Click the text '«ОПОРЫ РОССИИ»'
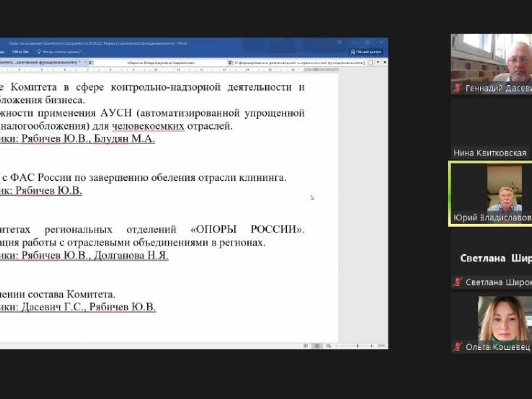 click(x=247, y=229)
